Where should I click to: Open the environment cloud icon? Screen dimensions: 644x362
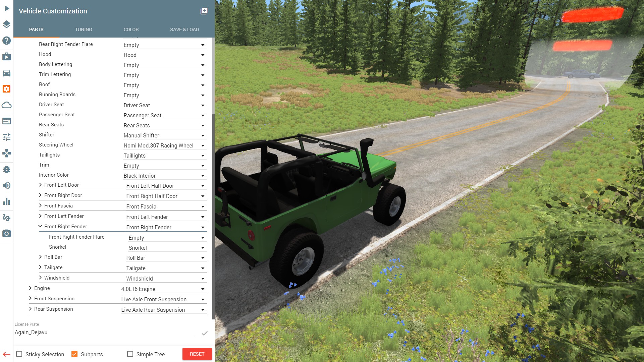pos(7,105)
